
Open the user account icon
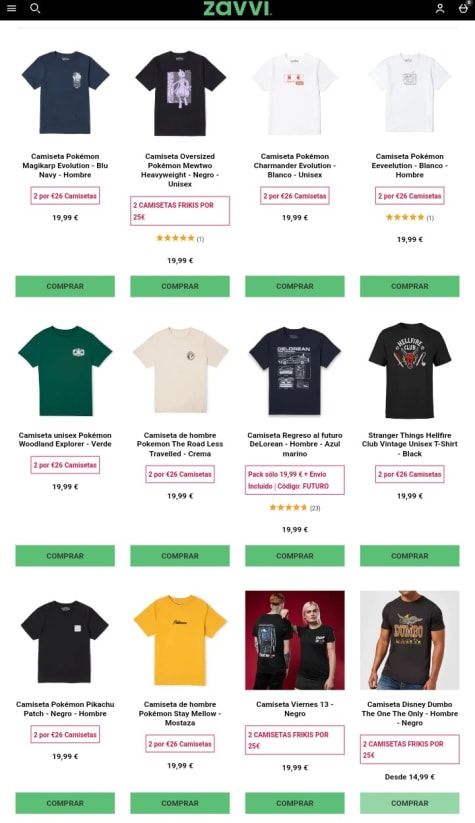(440, 8)
